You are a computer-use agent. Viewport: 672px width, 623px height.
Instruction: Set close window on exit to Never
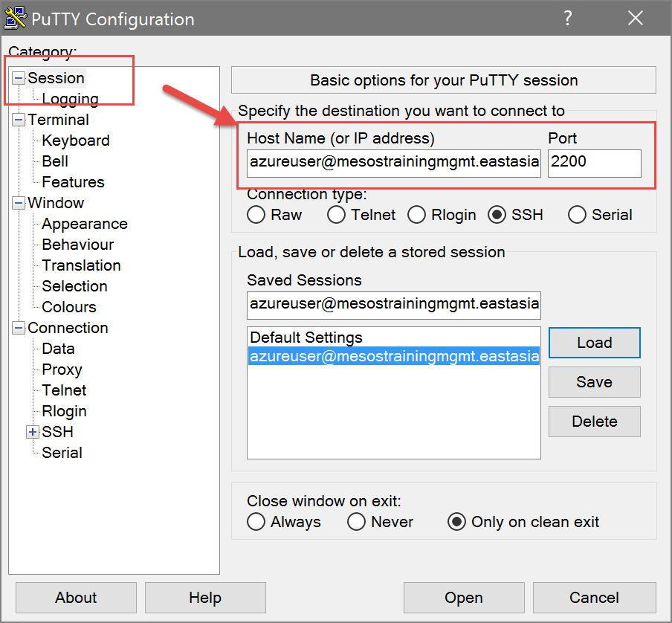(356, 522)
